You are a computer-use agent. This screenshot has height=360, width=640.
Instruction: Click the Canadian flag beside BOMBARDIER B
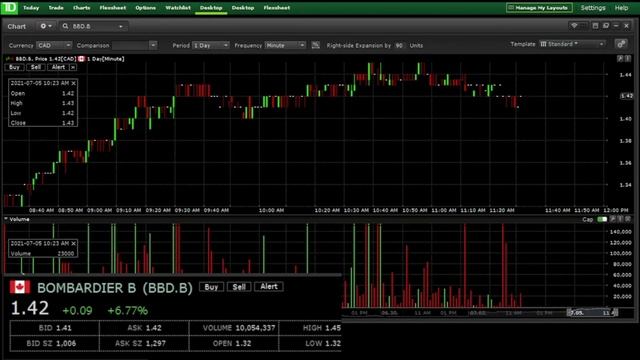point(20,287)
